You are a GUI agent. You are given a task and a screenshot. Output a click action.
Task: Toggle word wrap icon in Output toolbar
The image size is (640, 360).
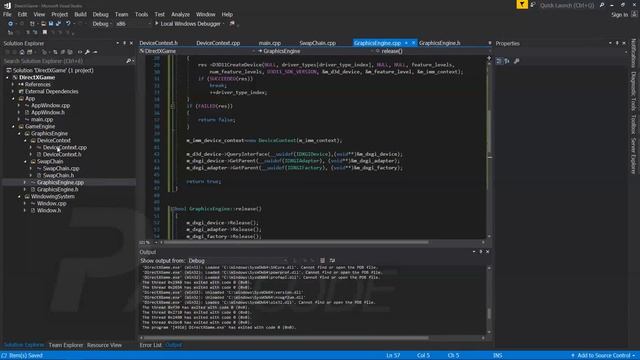tap(332, 260)
